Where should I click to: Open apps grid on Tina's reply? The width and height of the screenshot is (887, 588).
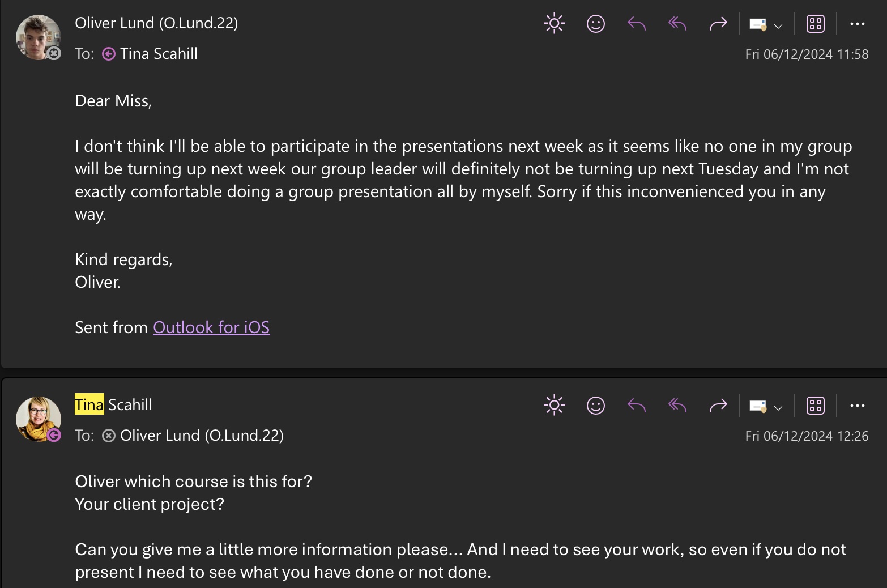pos(815,406)
